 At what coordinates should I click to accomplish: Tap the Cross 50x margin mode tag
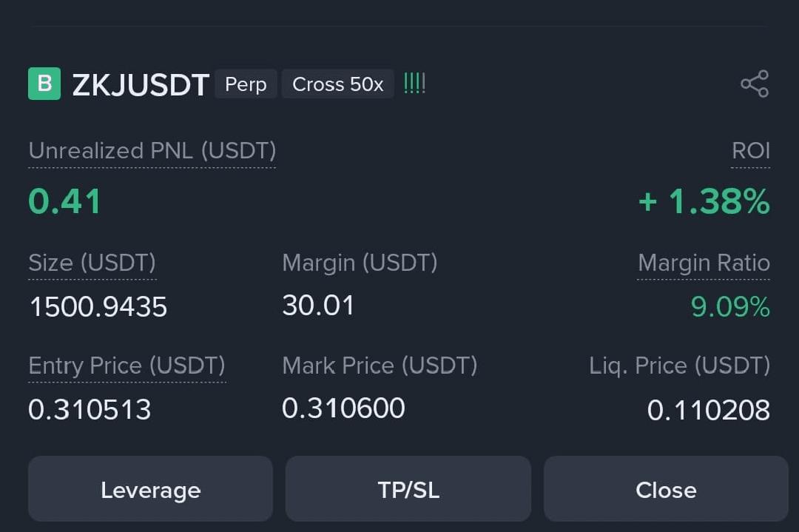pos(337,84)
